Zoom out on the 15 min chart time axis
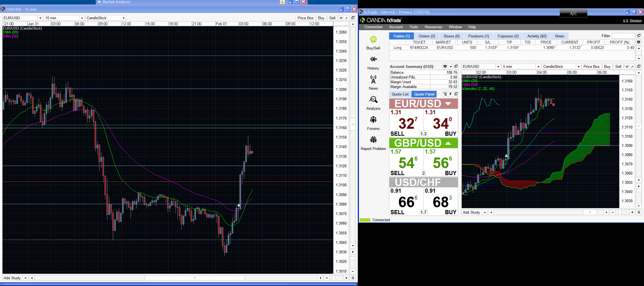Viewport: 644px width, 286px height. [327, 278]
